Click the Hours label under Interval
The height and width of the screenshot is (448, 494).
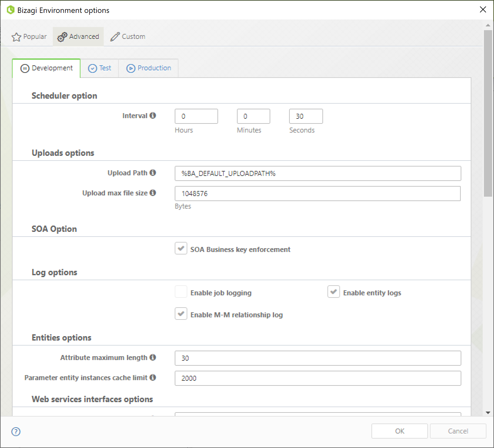click(x=184, y=130)
